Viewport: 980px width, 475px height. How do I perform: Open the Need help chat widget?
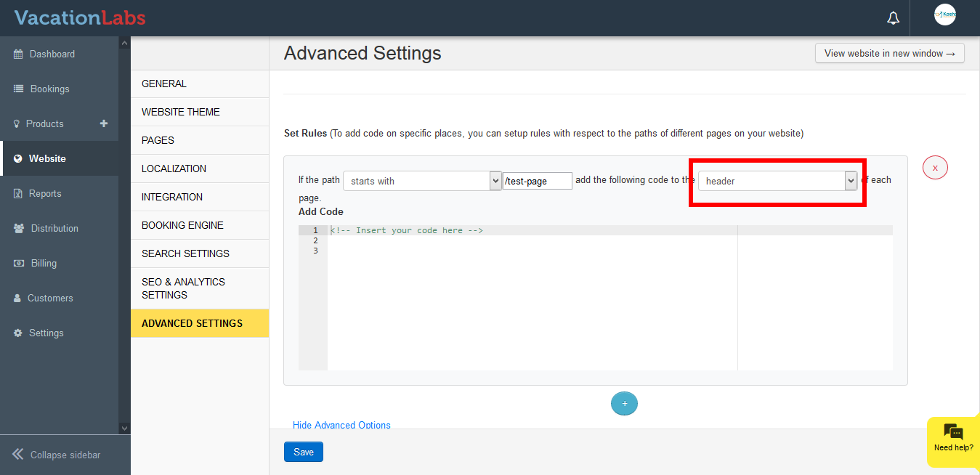(x=953, y=439)
